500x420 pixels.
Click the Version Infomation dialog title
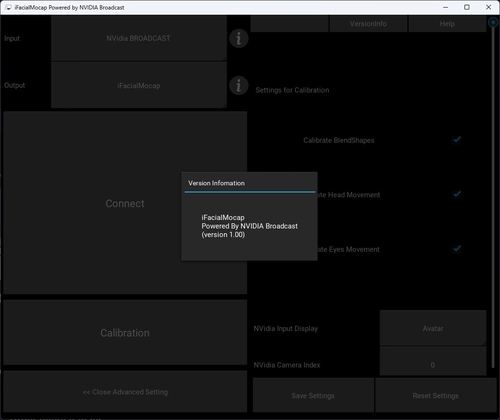[216, 183]
